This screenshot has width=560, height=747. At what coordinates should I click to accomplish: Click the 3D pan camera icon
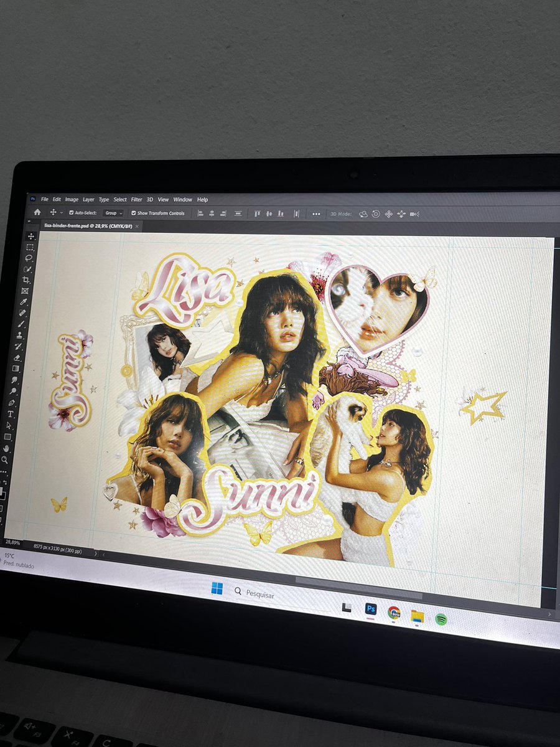click(389, 214)
